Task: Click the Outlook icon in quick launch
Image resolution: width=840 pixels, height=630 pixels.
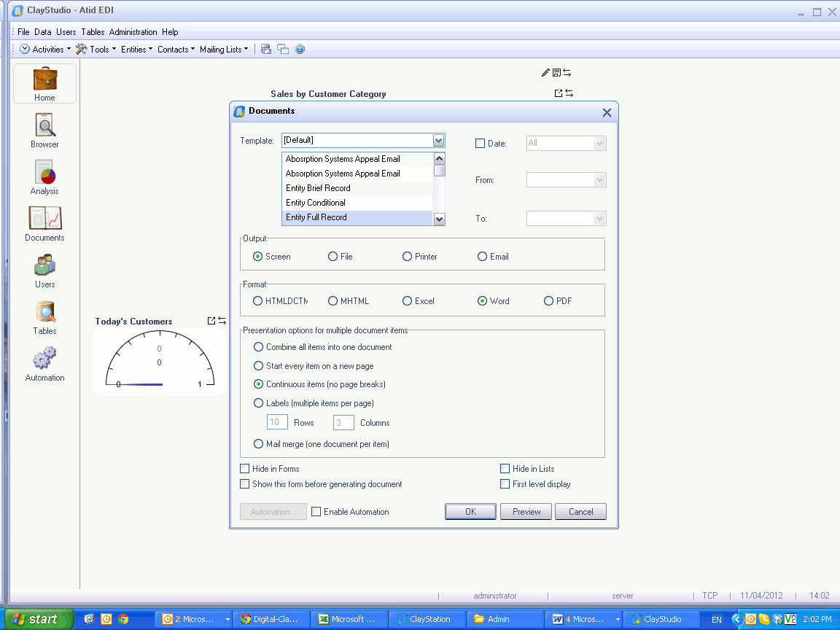Action: click(106, 619)
